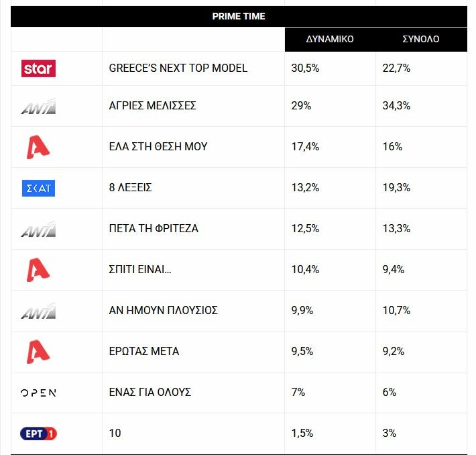This screenshot has width=476, height=455.
Task: Click the ΕΝΑΣ ΓΙΑ ΟΛΟΥΣ program name
Action: pos(150,393)
